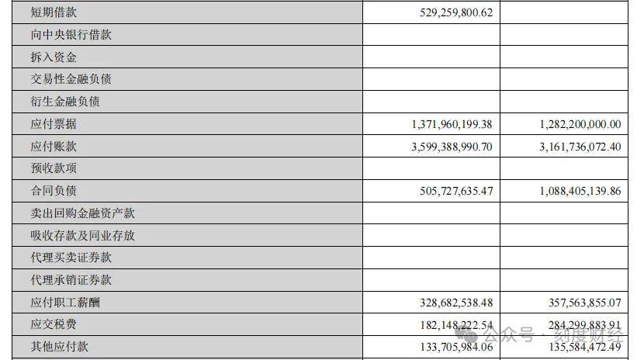Select the 吸收存款及同业存放 row label
Image resolution: width=644 pixels, height=360 pixels.
(83, 235)
